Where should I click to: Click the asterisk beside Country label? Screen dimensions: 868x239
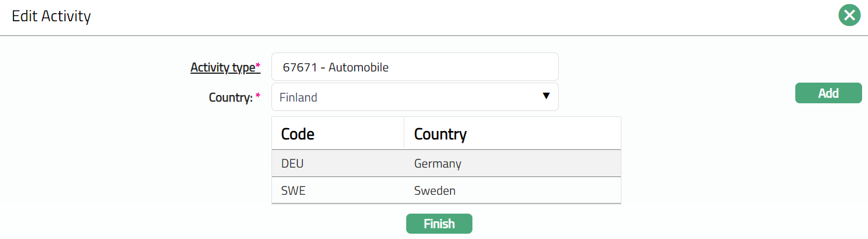point(258,96)
